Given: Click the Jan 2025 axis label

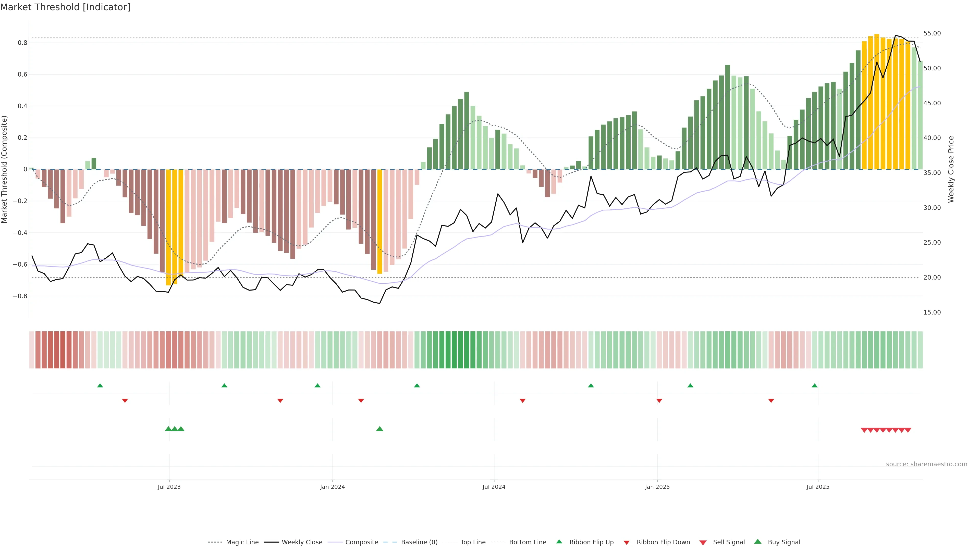Looking at the screenshot, I should 657,487.
